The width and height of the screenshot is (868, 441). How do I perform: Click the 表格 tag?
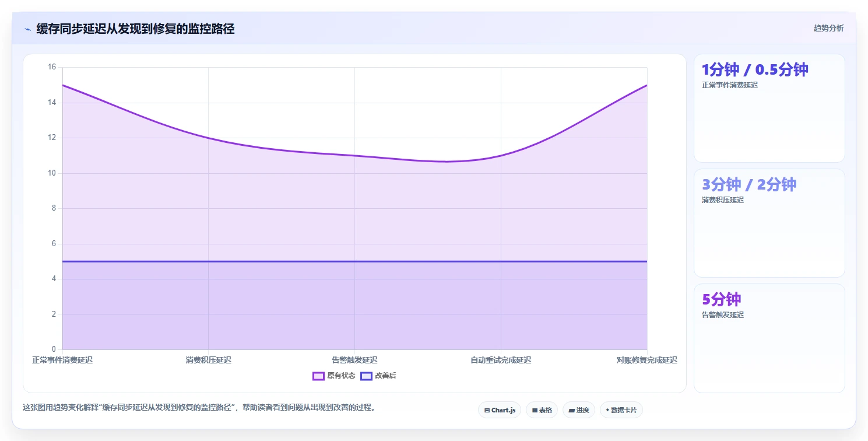click(x=542, y=410)
